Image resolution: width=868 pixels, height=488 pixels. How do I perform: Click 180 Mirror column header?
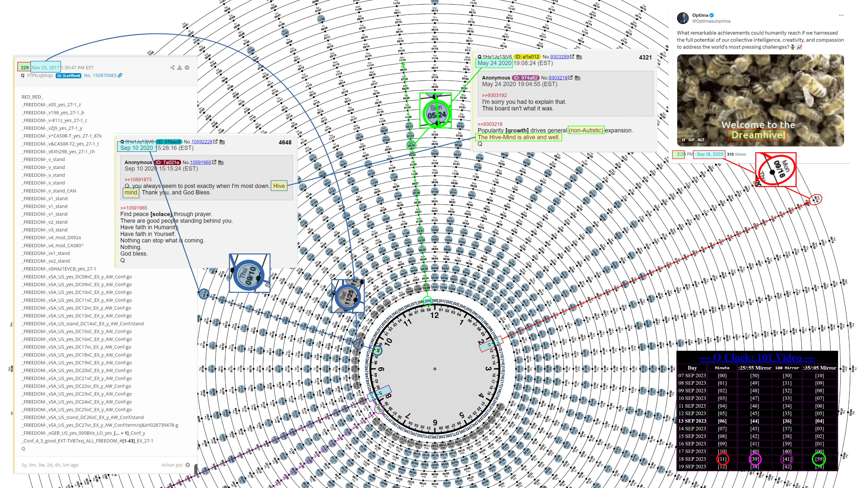pos(787,368)
